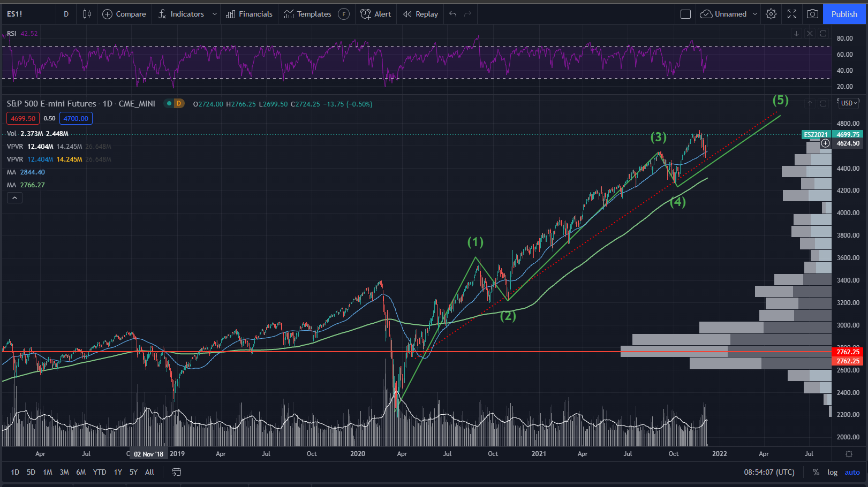Move the RSI pane down
Viewport: 868px width, 487px height.
[796, 33]
